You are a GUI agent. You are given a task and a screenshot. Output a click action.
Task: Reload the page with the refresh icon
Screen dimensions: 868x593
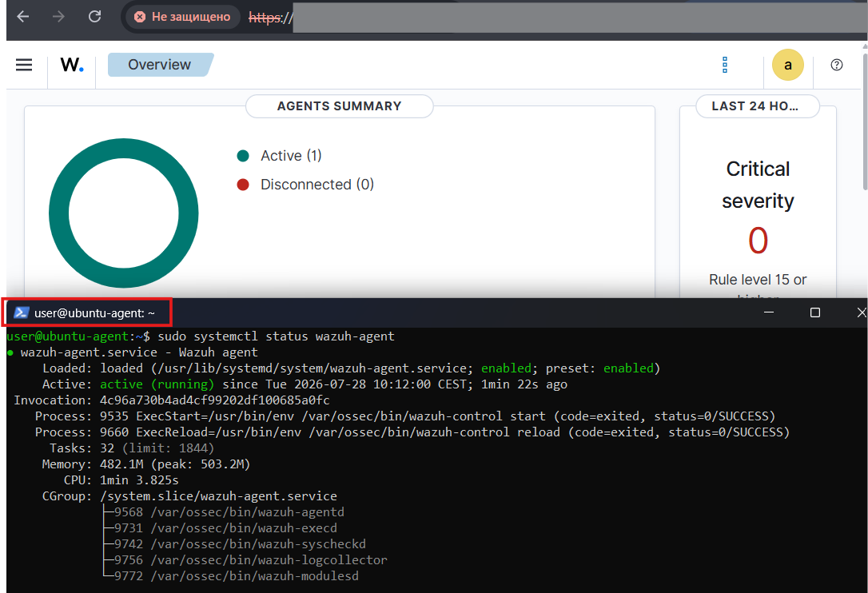tap(94, 17)
